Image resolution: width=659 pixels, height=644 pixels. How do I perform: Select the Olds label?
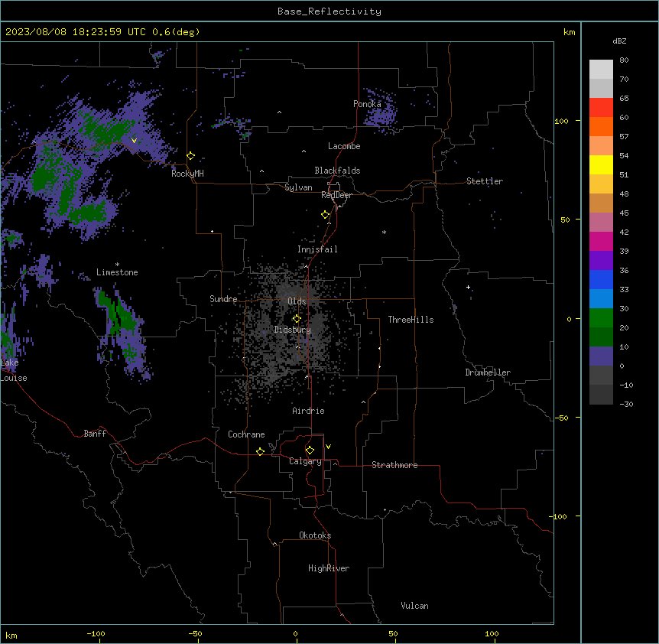pos(297,301)
